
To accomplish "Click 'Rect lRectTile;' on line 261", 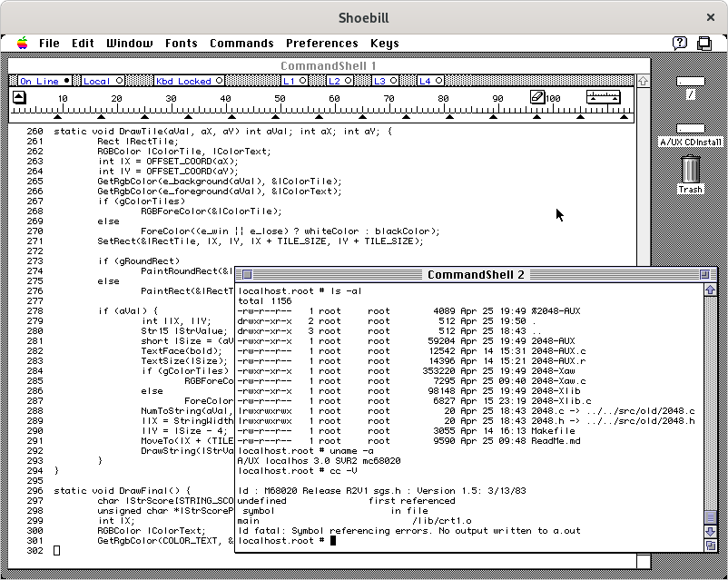I will tap(137, 142).
